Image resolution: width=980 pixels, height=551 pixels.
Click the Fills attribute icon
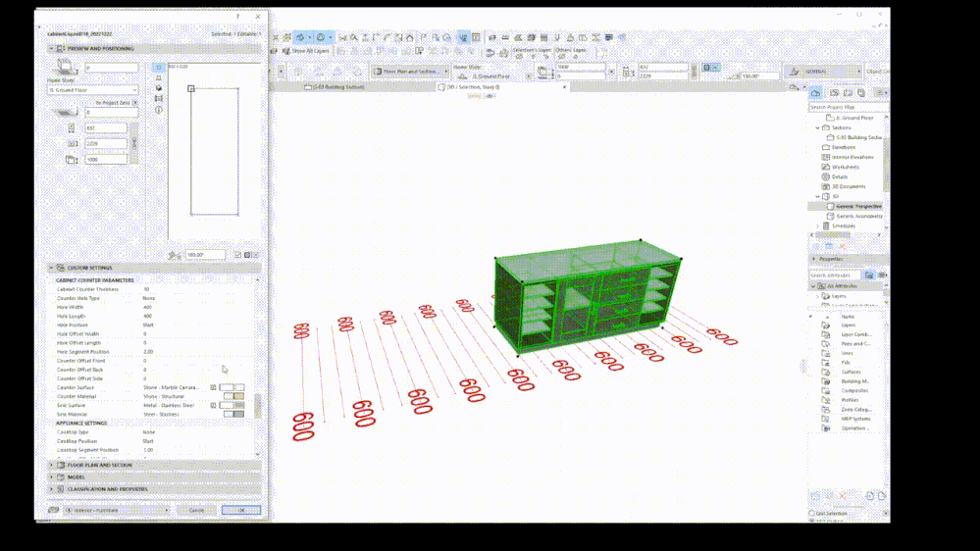tap(826, 363)
